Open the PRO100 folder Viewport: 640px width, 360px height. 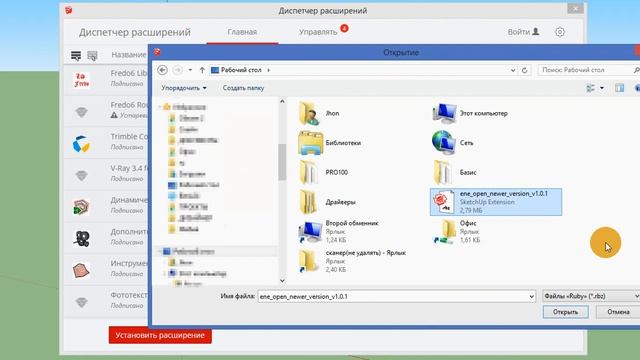pyautogui.click(x=323, y=172)
